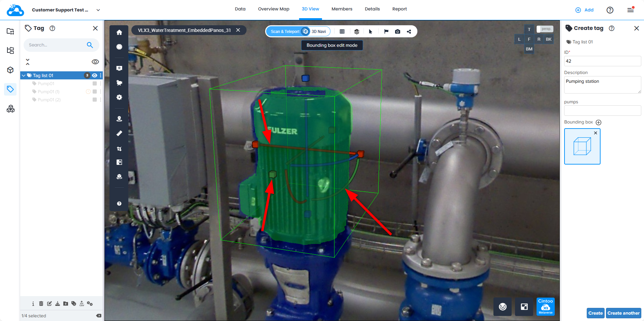Image resolution: width=644 pixels, height=321 pixels.
Task: Take a screenshot with the camera icon
Action: [398, 31]
